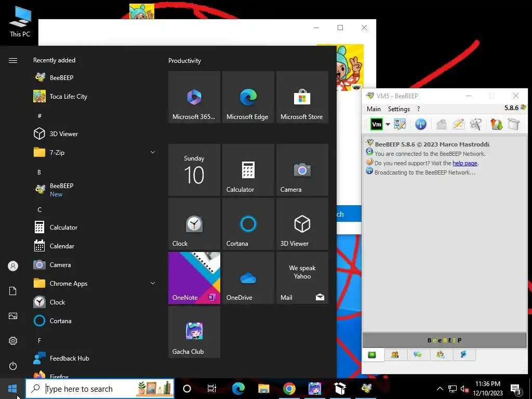Open the Mail tile

tap(302, 278)
